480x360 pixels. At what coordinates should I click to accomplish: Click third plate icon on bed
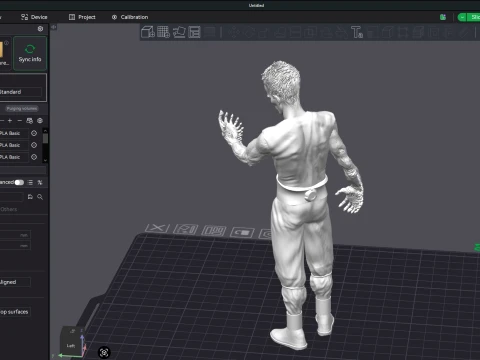(x=214, y=231)
